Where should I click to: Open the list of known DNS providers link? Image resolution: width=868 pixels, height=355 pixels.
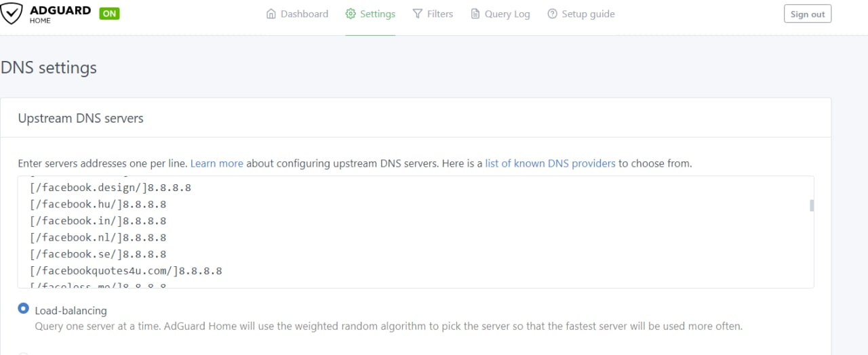point(551,163)
